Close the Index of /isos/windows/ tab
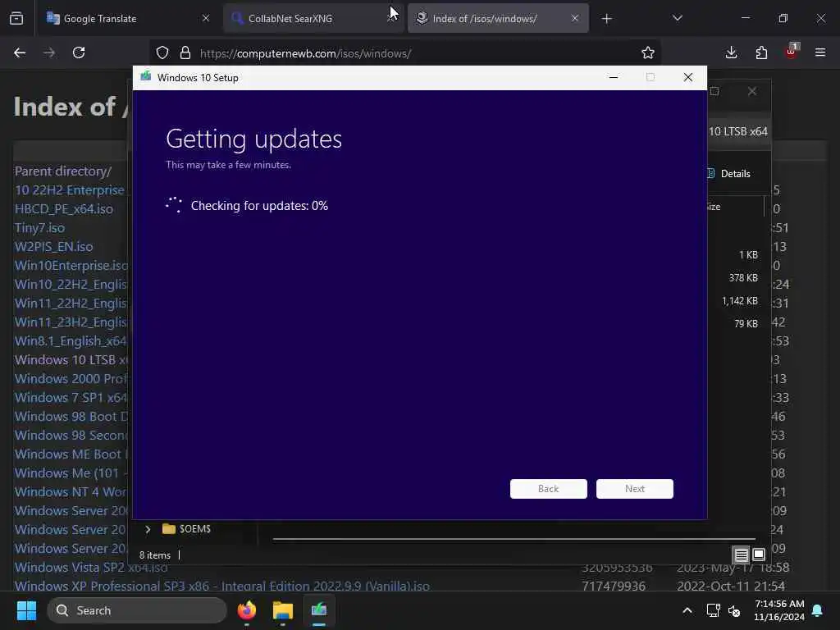The image size is (840, 630). point(575,18)
